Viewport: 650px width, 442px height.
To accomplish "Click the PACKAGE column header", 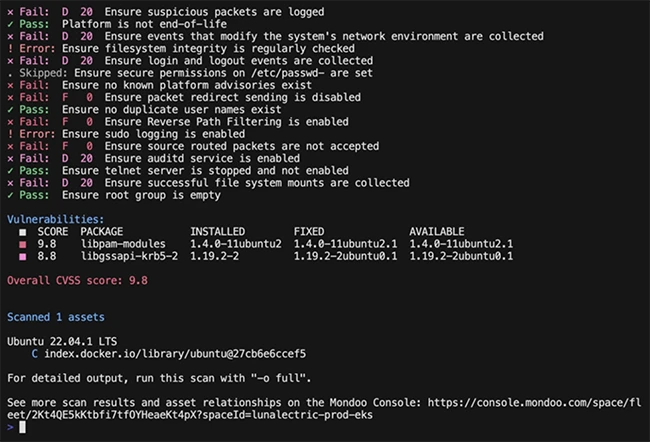I will coord(101,232).
